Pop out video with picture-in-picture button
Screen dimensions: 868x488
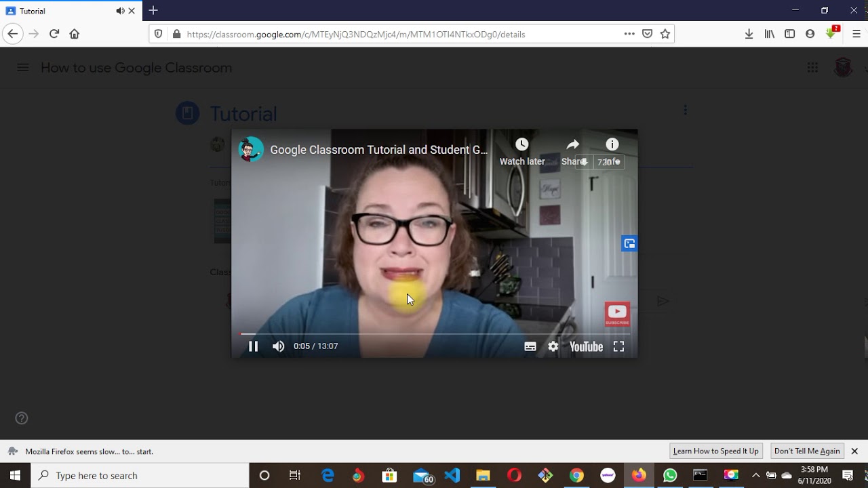(x=629, y=243)
